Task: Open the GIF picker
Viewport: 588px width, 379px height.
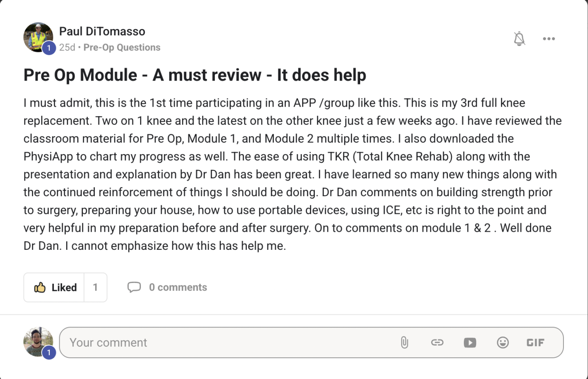Action: (535, 343)
